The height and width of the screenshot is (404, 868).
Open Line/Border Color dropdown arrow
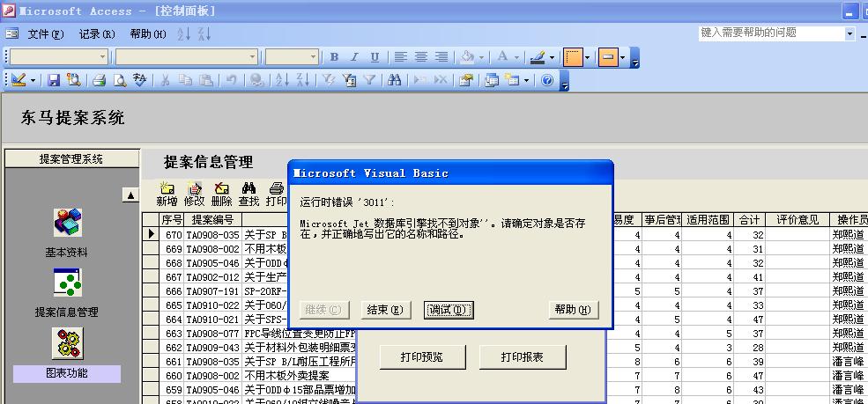click(552, 57)
